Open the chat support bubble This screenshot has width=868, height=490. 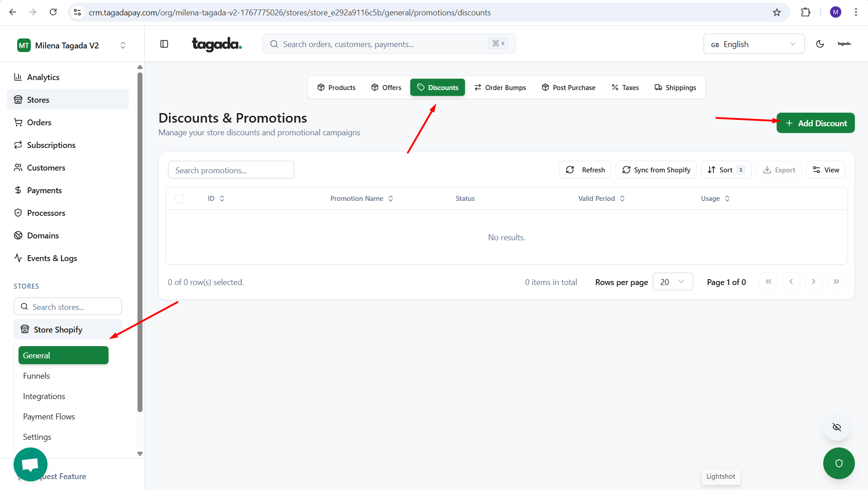click(30, 464)
